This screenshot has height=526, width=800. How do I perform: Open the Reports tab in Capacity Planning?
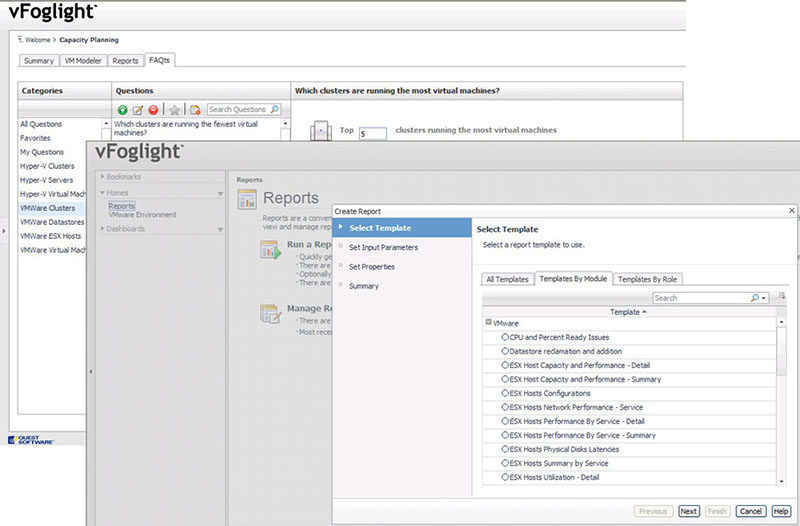point(125,61)
